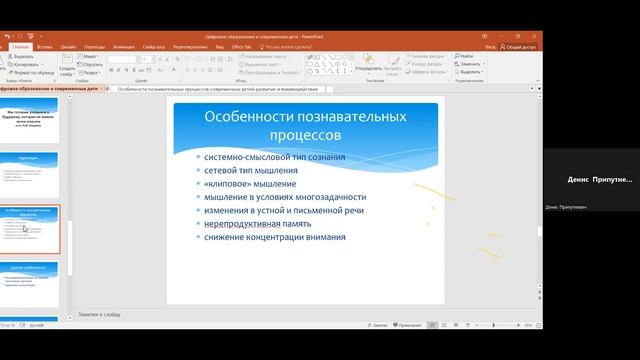Click the bullet нерепродуктивная память
Viewport: 640px width, 360px height.
(258, 224)
